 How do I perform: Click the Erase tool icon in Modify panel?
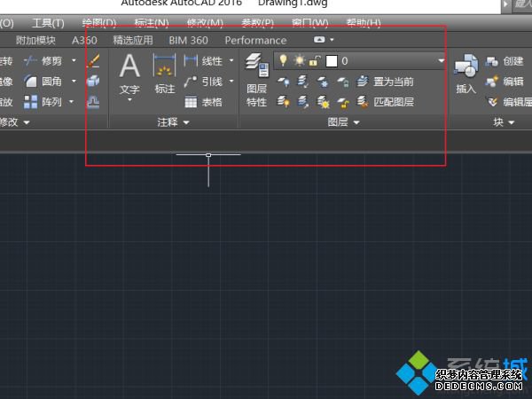pos(93,60)
